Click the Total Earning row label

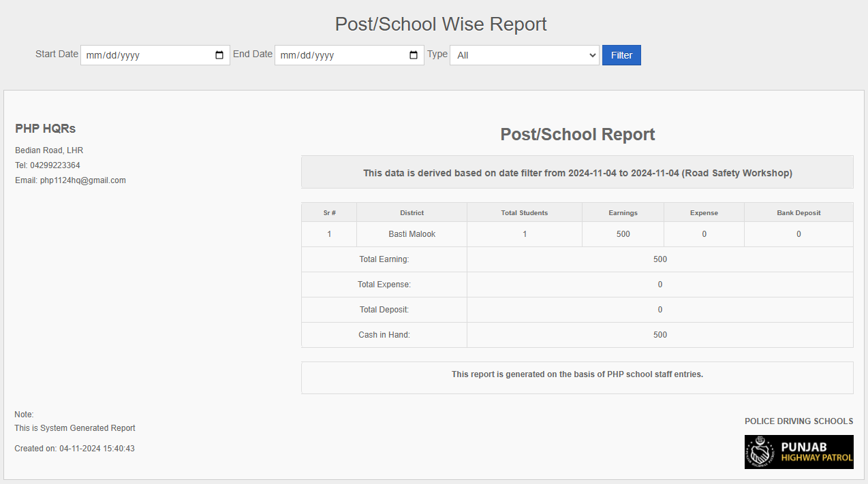coord(384,259)
